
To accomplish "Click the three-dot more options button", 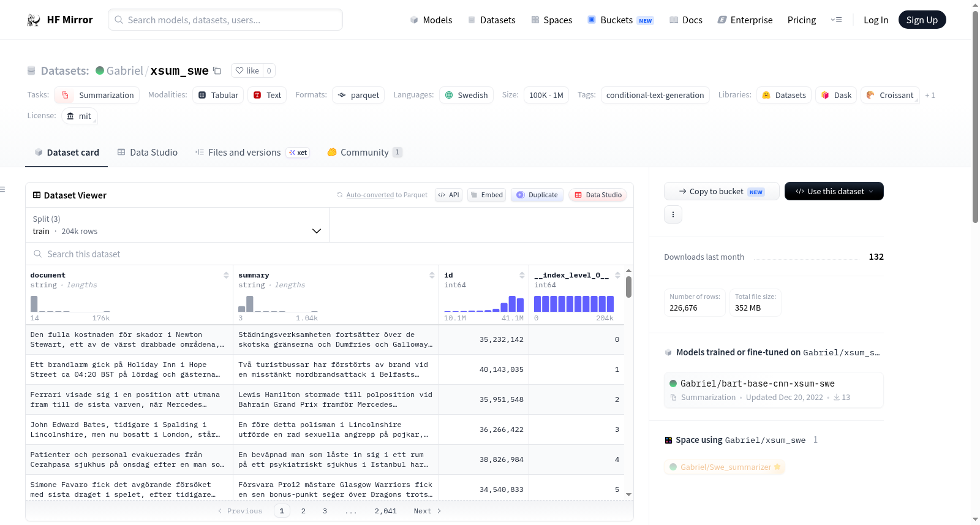I will 673,214.
